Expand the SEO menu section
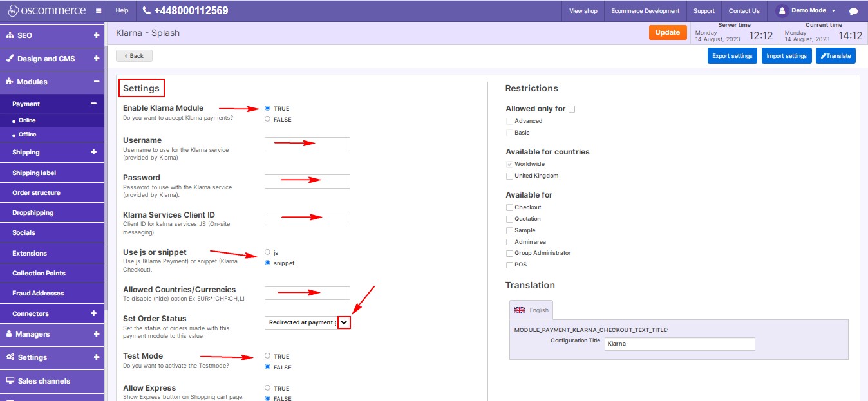 [x=96, y=35]
